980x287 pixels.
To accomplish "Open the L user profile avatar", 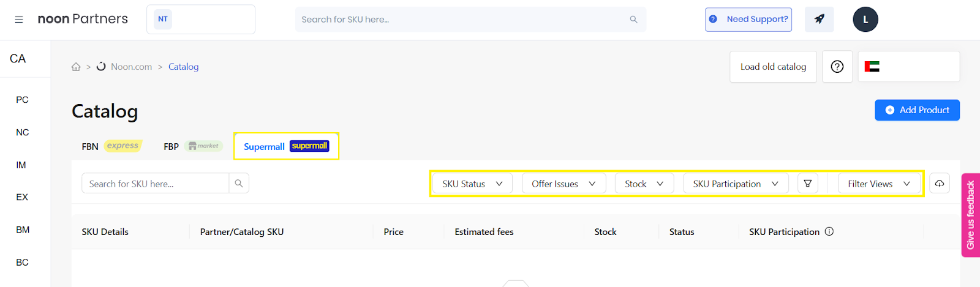I will pos(865,20).
